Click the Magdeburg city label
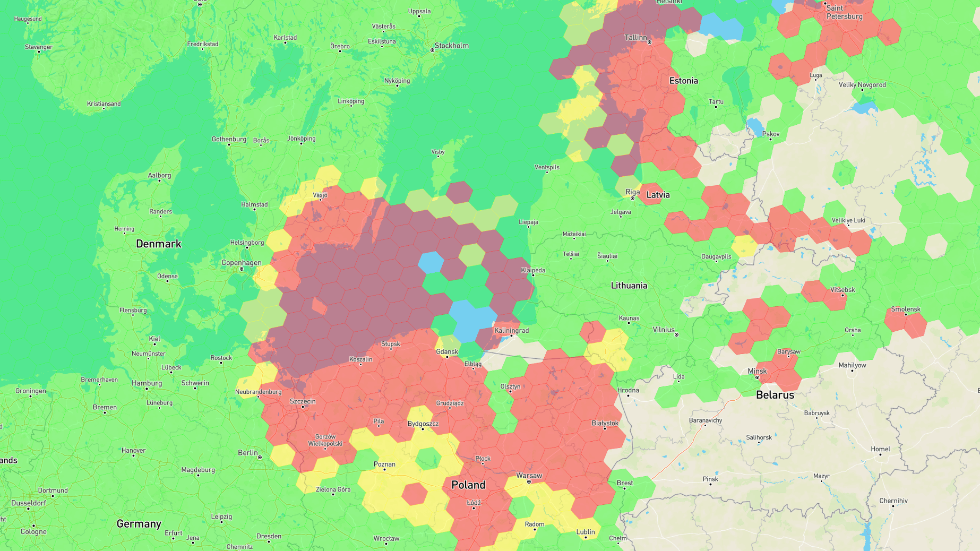 (x=198, y=470)
